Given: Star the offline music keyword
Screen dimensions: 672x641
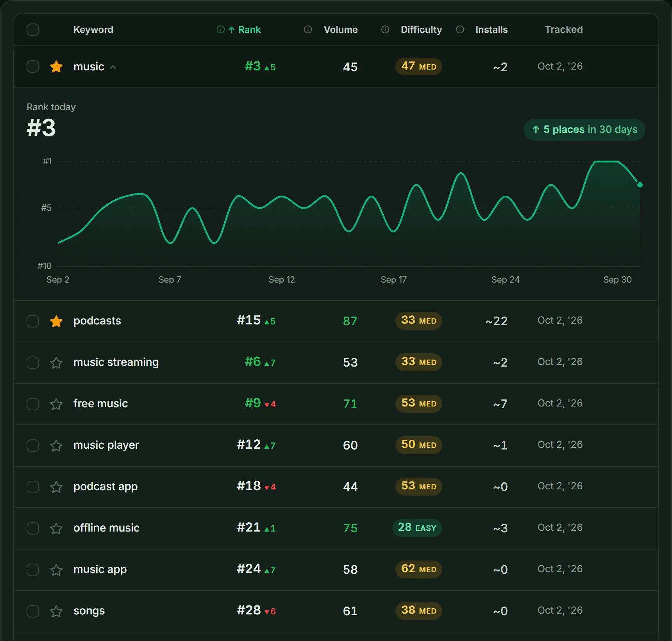Looking at the screenshot, I should click(x=56, y=528).
